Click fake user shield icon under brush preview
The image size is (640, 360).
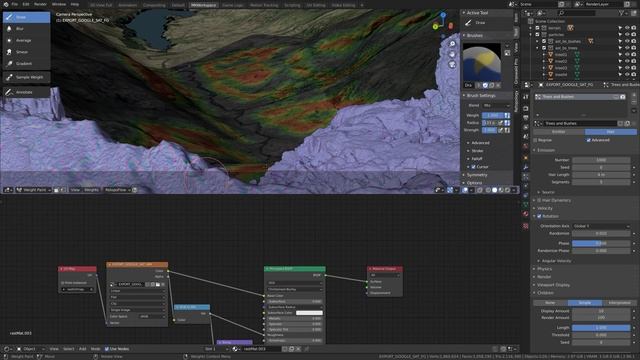pos(485,85)
